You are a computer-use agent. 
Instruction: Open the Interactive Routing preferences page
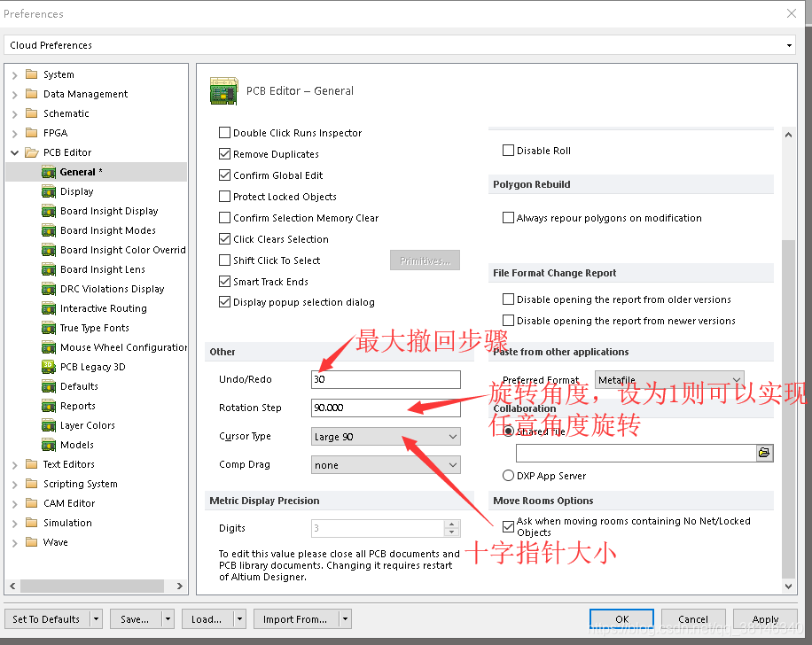click(104, 308)
